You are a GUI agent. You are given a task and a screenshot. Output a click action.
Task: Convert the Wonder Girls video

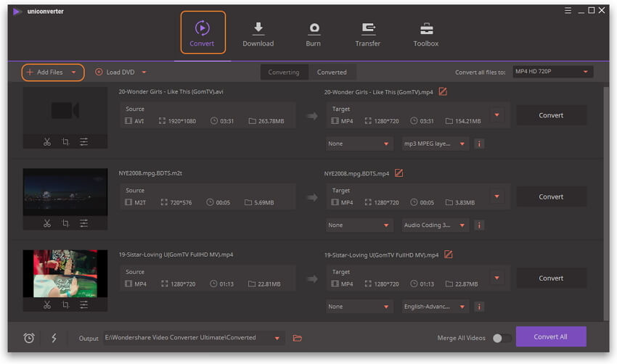click(551, 115)
